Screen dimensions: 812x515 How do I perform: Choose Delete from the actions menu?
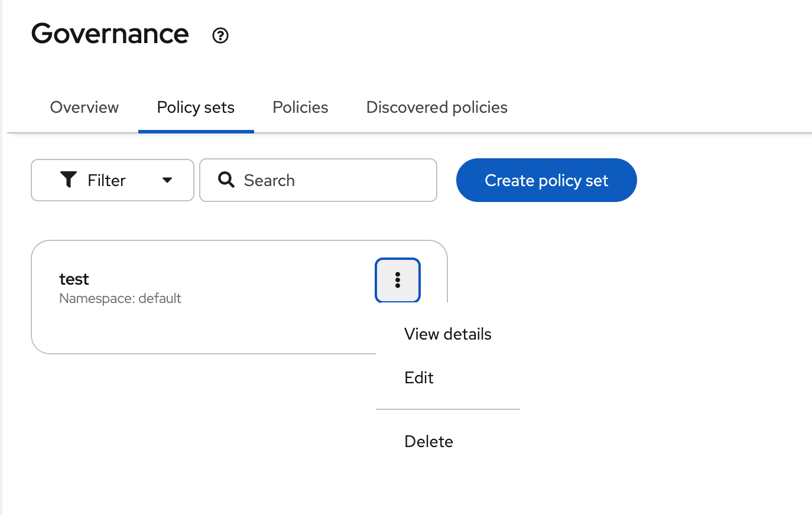click(x=428, y=442)
